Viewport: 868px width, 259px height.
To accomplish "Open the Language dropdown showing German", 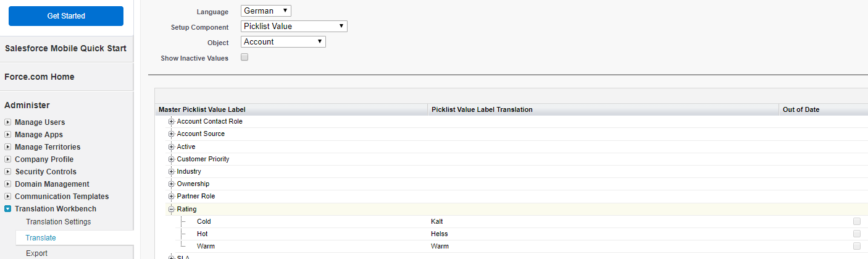I will click(265, 11).
